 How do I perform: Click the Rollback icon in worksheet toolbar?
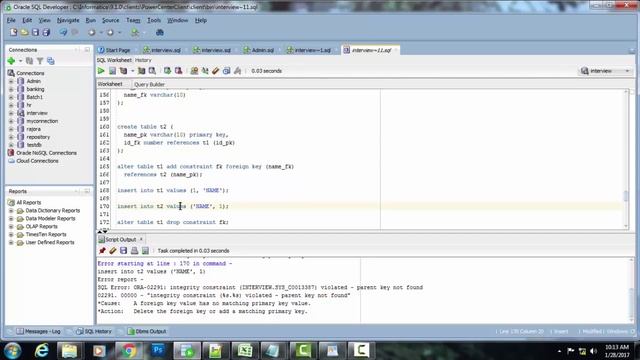pyautogui.click(x=178, y=71)
